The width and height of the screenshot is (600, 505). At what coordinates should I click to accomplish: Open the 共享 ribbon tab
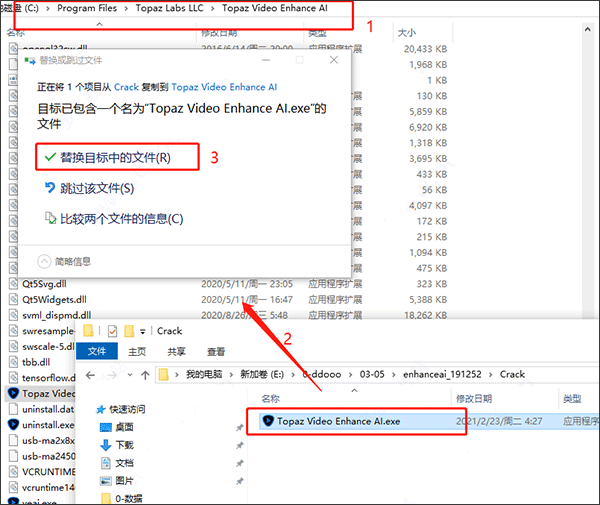pyautogui.click(x=176, y=352)
